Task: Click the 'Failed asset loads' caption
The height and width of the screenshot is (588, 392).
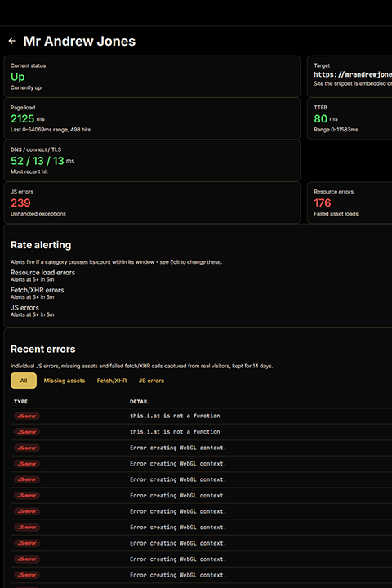Action: [x=336, y=214]
